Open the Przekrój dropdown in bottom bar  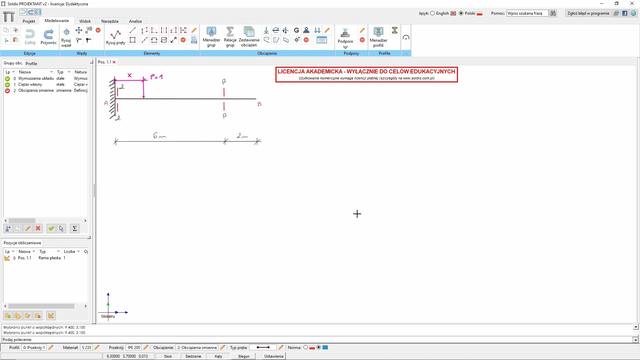point(134,348)
